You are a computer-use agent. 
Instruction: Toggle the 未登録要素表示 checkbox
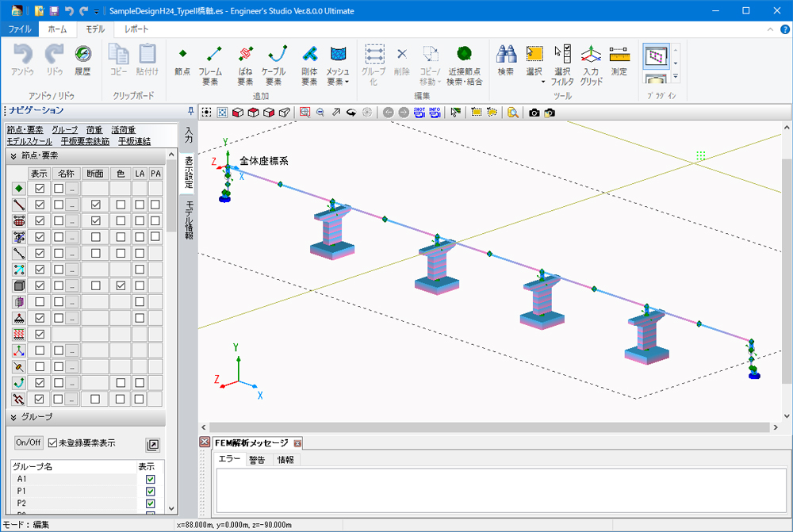[53, 442]
